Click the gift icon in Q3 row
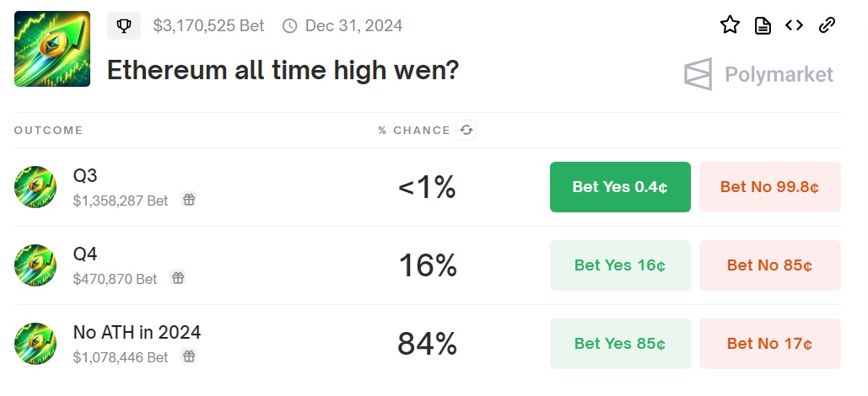Image resolution: width=868 pixels, height=396 pixels. pos(189,200)
